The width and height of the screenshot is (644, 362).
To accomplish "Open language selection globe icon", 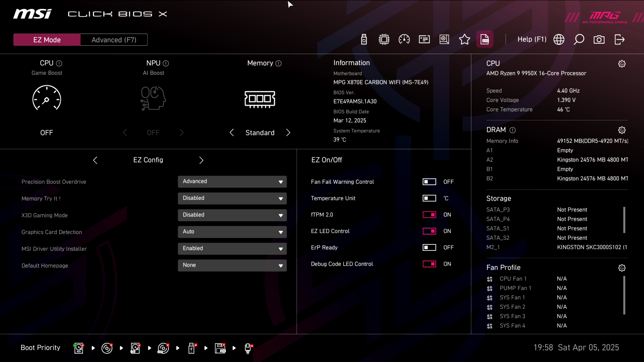I will (x=559, y=40).
